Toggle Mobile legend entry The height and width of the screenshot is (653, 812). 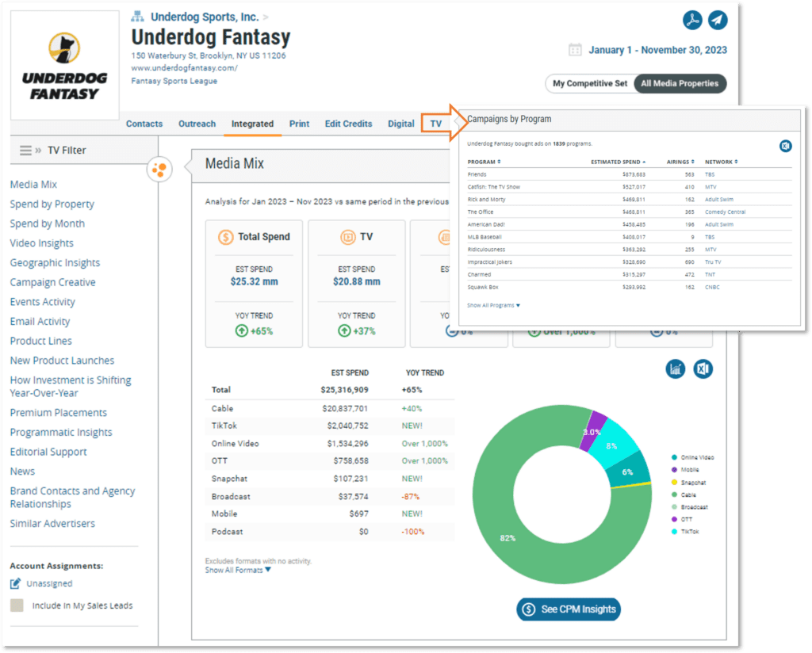(x=685, y=470)
